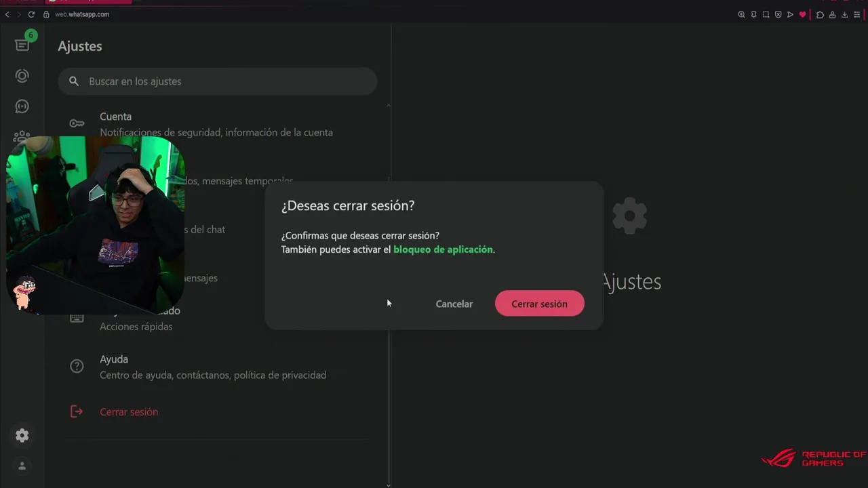The height and width of the screenshot is (488, 868).
Task: Click the Ajustes heading in the left panel
Action: click(80, 46)
